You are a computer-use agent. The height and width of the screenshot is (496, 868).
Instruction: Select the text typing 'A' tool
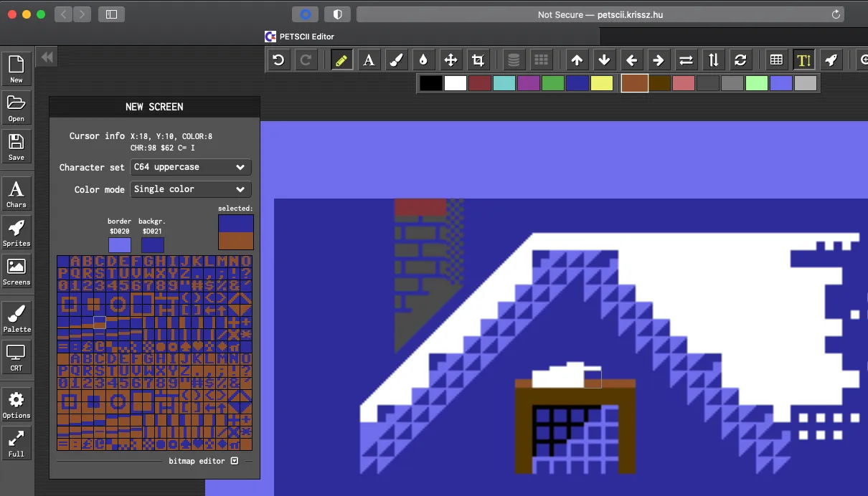[369, 60]
